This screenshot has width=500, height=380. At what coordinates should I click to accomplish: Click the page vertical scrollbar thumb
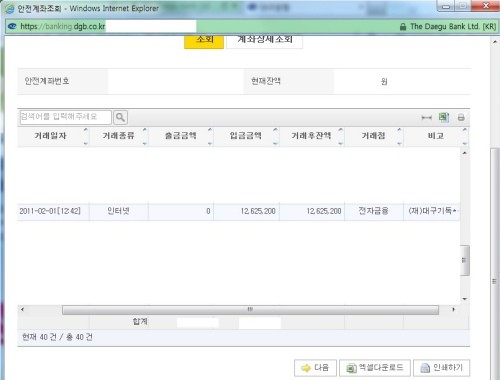pyautogui.click(x=495, y=263)
